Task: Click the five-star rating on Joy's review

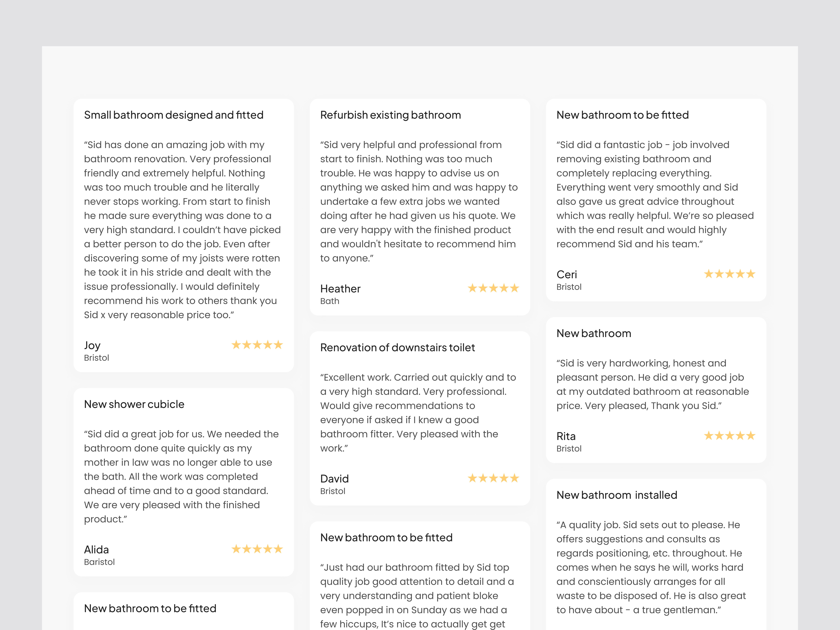Action: click(257, 345)
